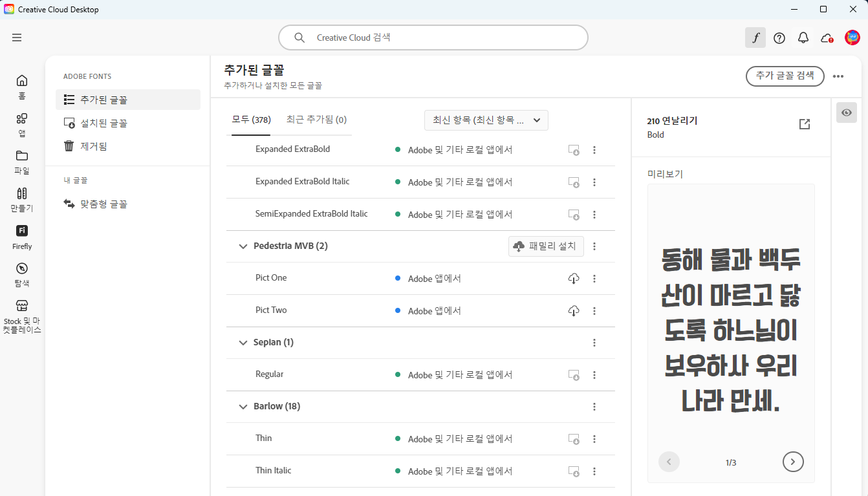868x496 pixels.
Task: Collapse the Pedestria MVB font family
Action: (x=243, y=246)
